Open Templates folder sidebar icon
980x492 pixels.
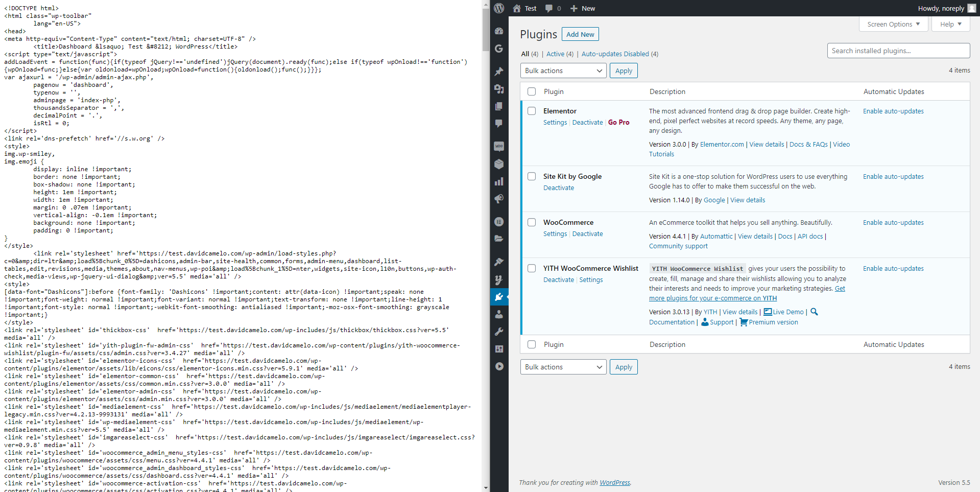(499, 239)
